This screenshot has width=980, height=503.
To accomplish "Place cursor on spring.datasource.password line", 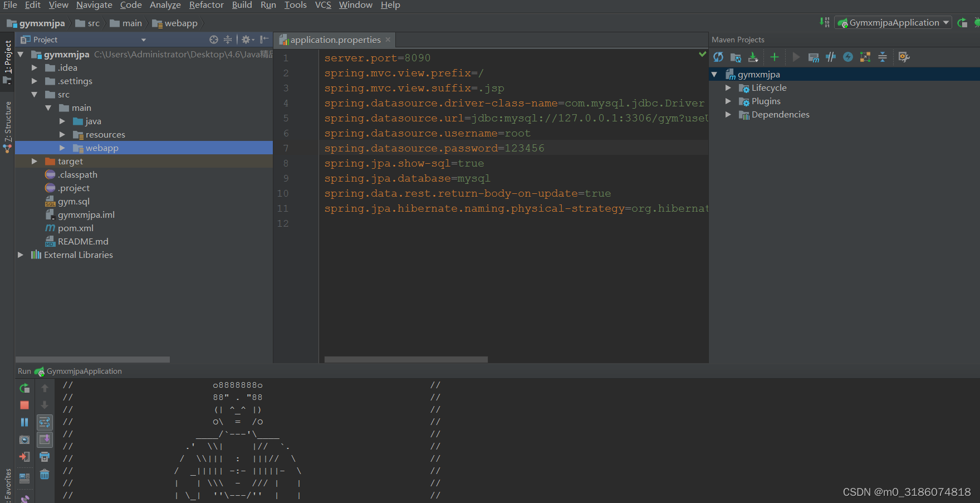I will pyautogui.click(x=434, y=148).
